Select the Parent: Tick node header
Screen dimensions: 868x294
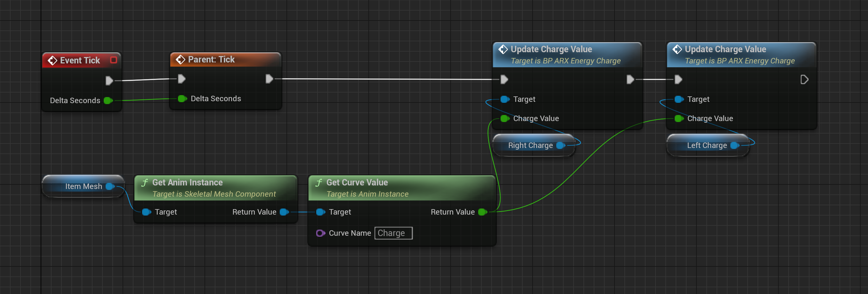pyautogui.click(x=225, y=60)
